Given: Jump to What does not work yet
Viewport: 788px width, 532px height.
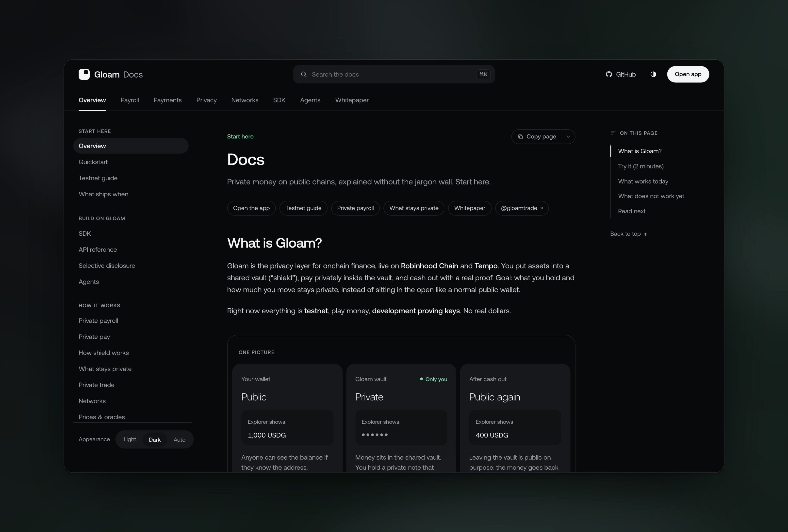Looking at the screenshot, I should click(651, 196).
